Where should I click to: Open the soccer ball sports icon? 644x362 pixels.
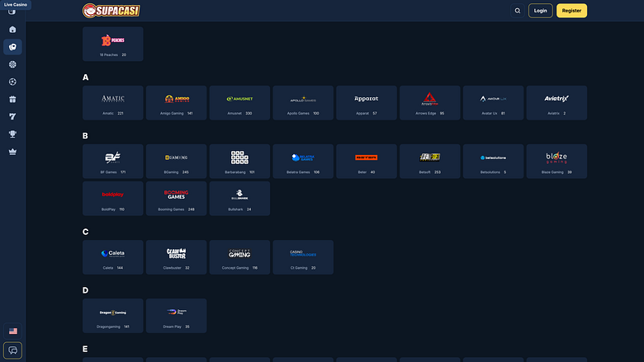pyautogui.click(x=12, y=82)
